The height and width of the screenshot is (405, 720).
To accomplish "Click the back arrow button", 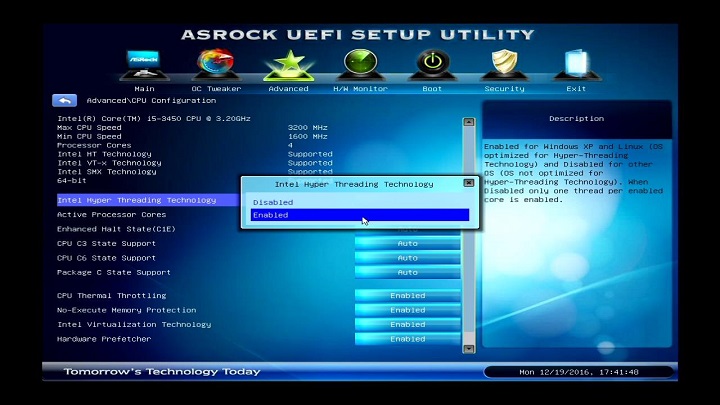I will coord(64,100).
